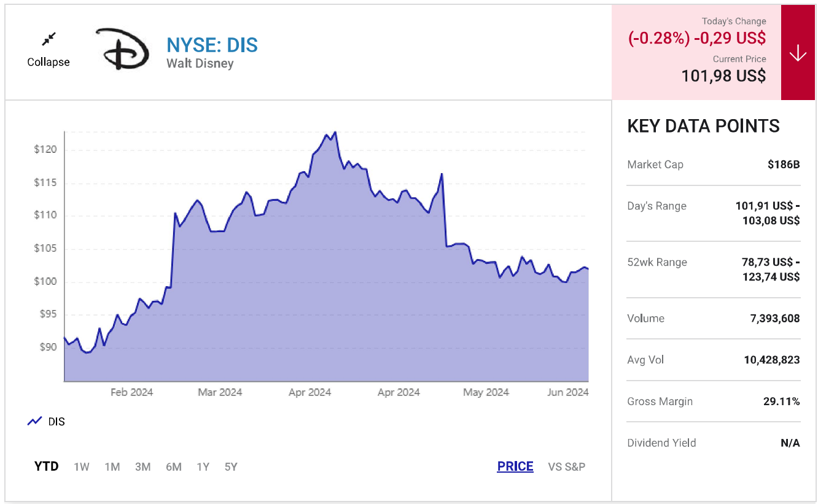Show the 1M time range
Image resolution: width=818 pixels, height=504 pixels.
(112, 467)
